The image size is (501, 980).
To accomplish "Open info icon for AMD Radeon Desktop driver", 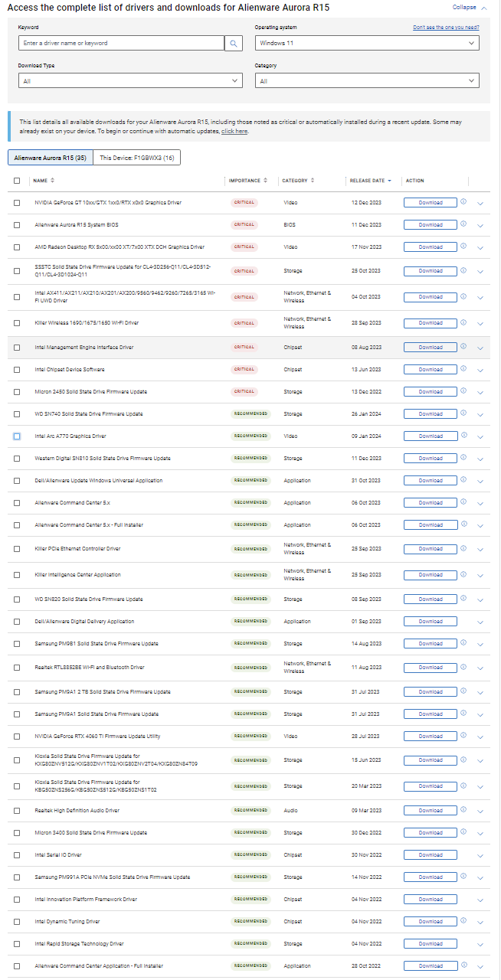I will point(463,247).
